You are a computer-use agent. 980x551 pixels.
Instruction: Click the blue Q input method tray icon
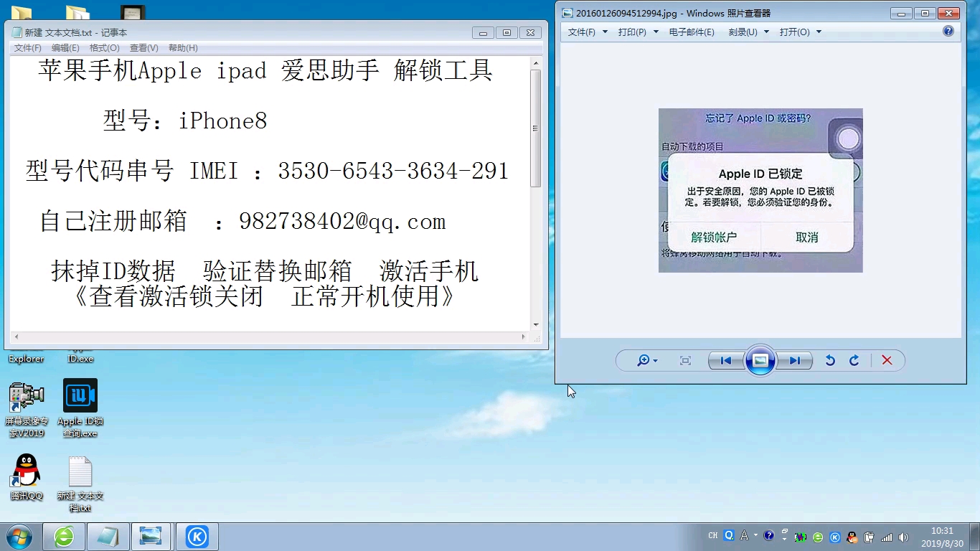729,535
